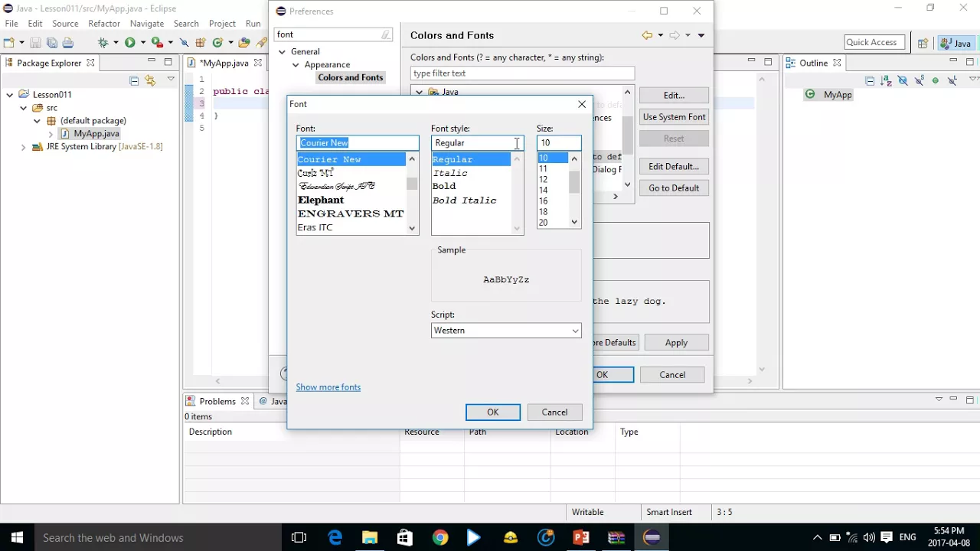Click the New Java Class icon
Screen dimensions: 980x551
pyautogui.click(x=217, y=43)
